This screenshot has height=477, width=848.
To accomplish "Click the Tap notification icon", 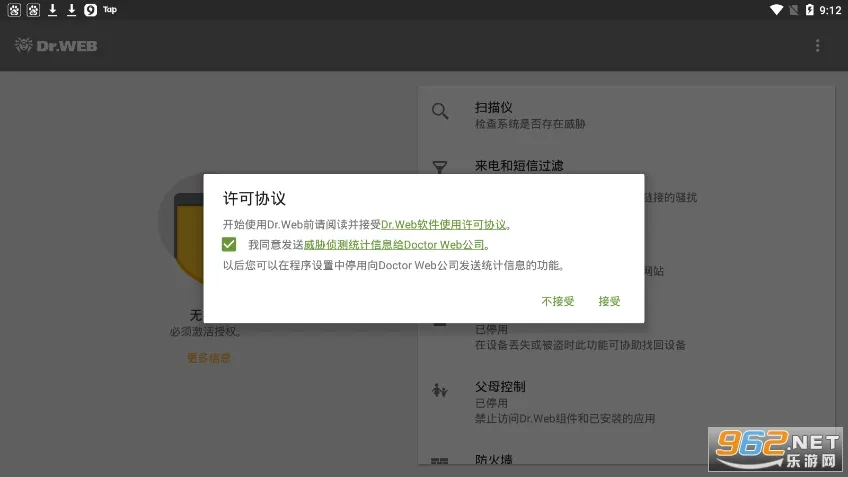I will pyautogui.click(x=110, y=10).
